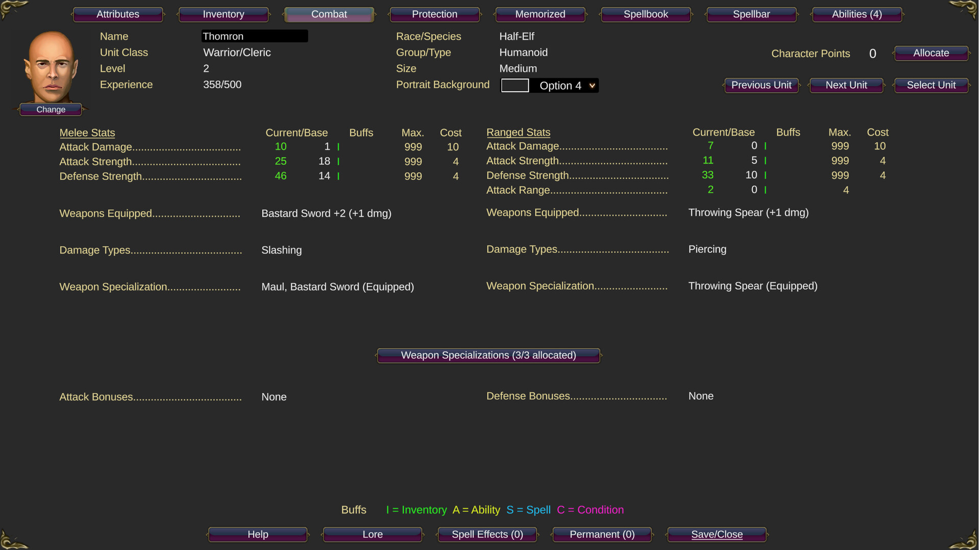Switch to the Protection tab
Viewport: 980px width, 550px height.
[434, 14]
